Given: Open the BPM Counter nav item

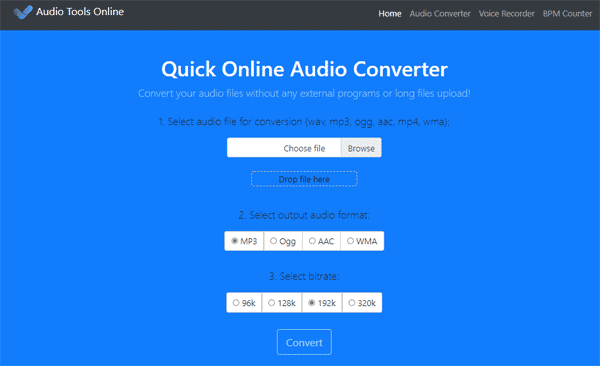Looking at the screenshot, I should 567,14.
